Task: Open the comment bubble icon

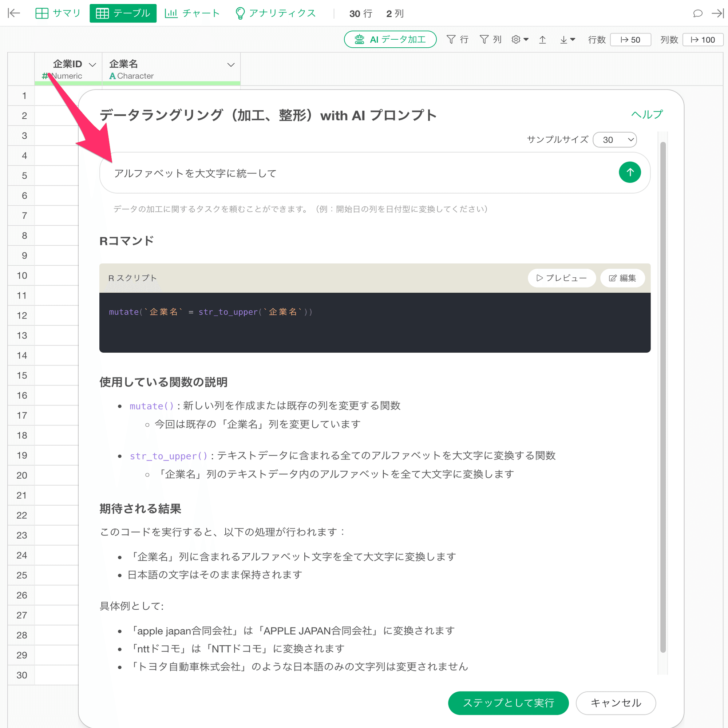Action: [697, 13]
